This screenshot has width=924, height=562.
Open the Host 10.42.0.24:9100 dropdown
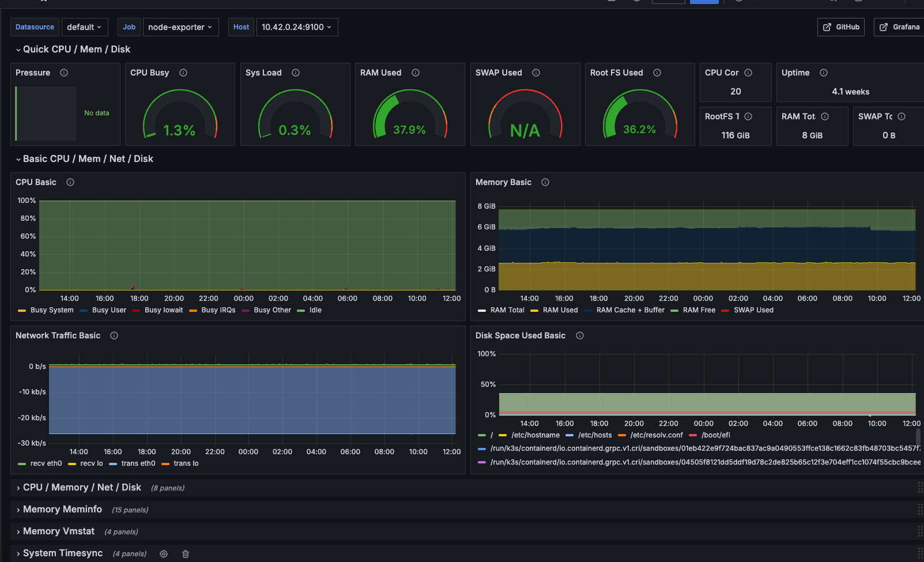tap(296, 27)
